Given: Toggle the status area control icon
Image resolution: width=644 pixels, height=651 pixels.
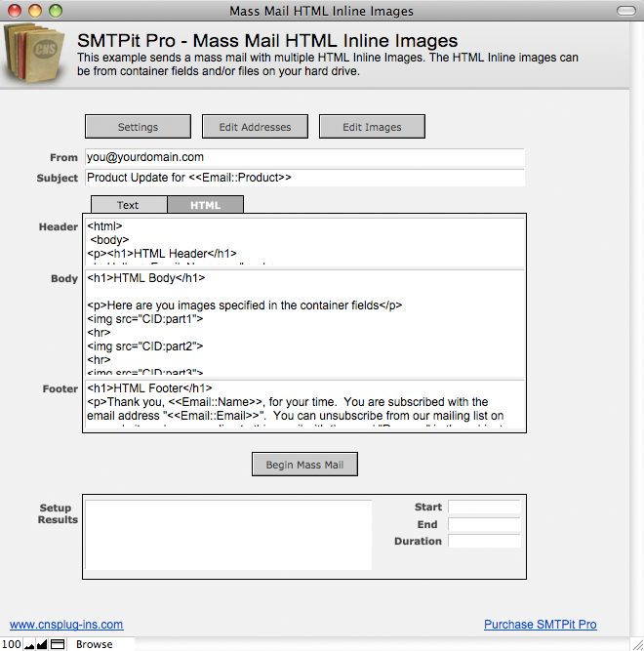Looking at the screenshot, I should click(58, 644).
